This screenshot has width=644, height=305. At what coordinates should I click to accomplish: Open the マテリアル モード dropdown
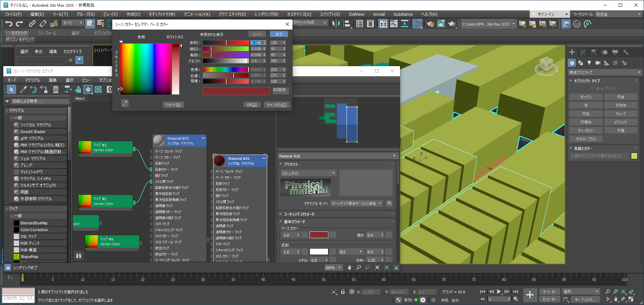(357, 203)
